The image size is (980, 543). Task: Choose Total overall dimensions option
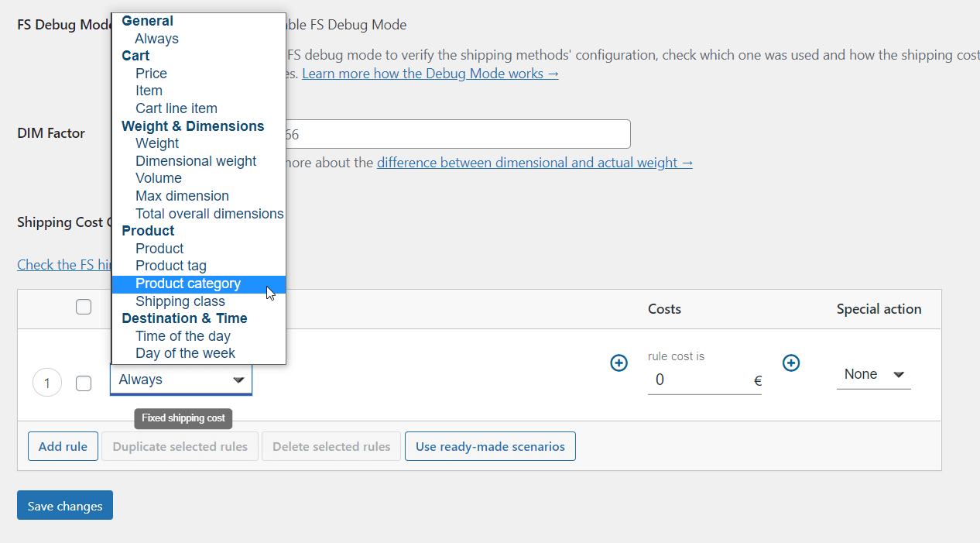[199, 214]
